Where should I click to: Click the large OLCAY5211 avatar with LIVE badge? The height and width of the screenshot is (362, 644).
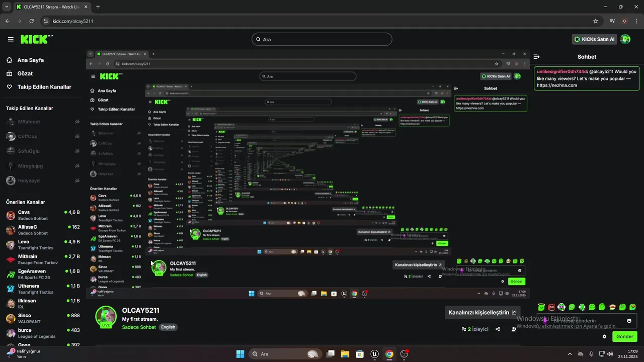point(106,317)
